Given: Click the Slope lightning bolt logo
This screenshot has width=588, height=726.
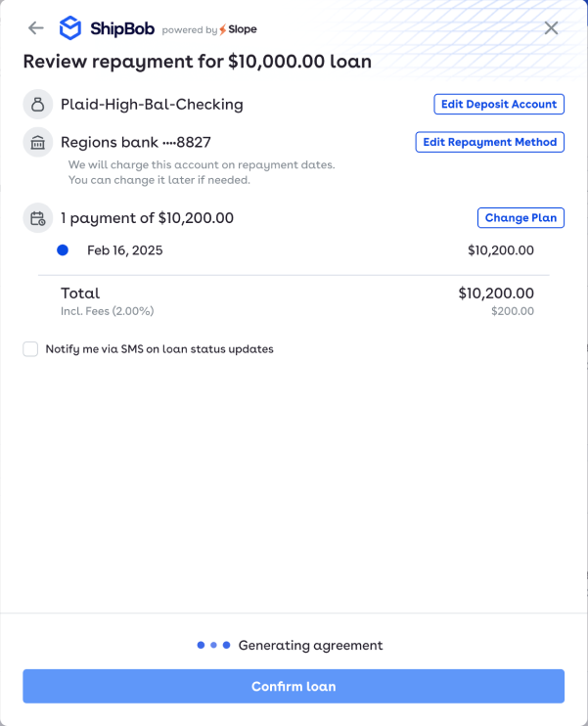Looking at the screenshot, I should tap(224, 29).
